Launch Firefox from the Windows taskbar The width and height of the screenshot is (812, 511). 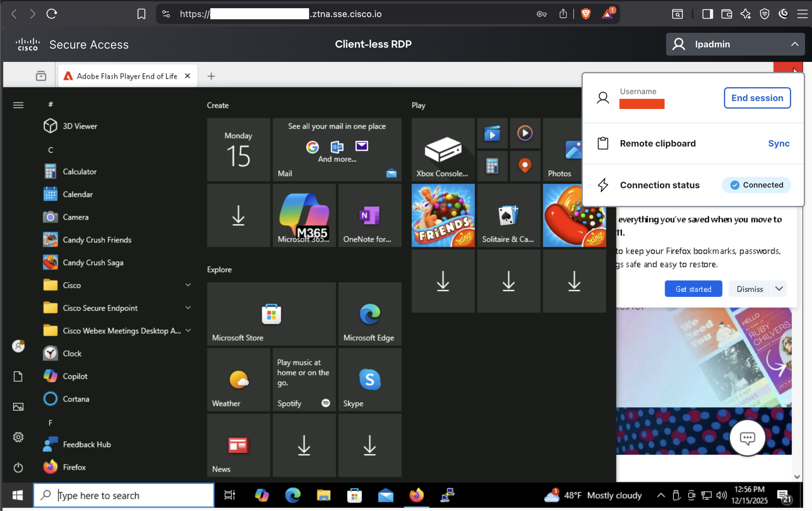click(x=416, y=495)
